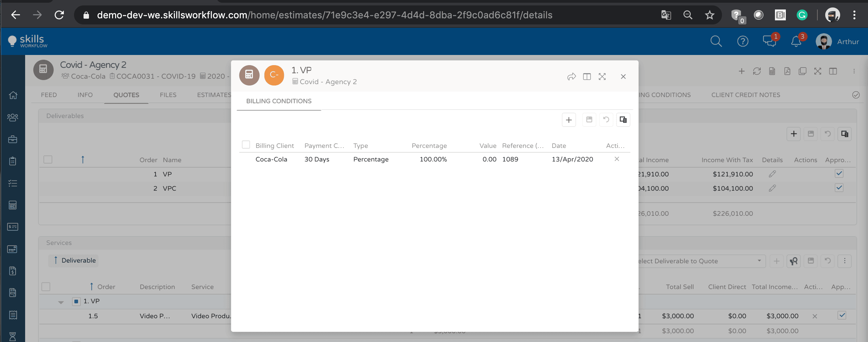868x342 pixels.
Task: Expand the VP dialog to fullscreen
Action: (x=602, y=77)
